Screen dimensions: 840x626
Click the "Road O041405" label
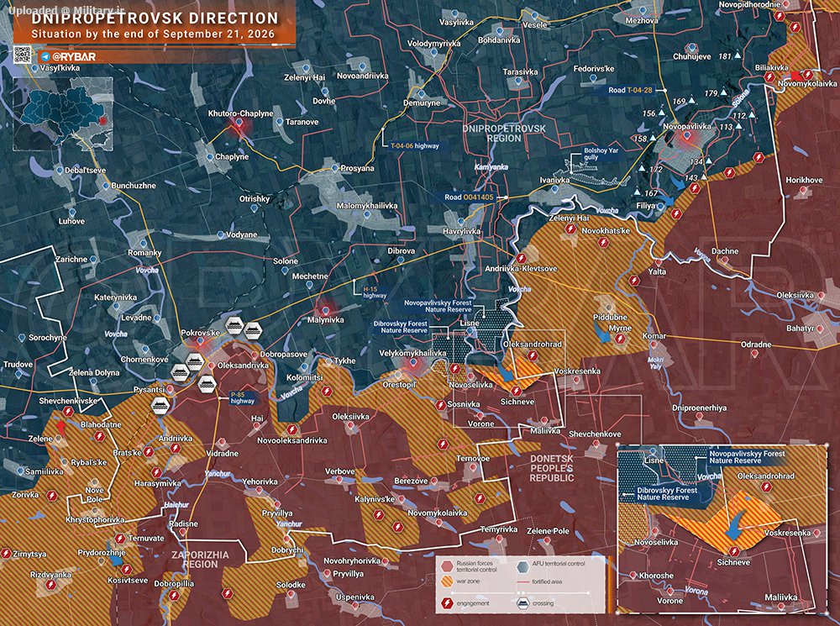(469, 197)
